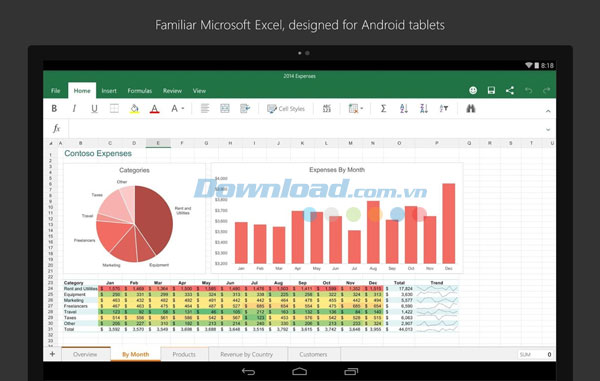Click the share icon in header
600x381 pixels.
[510, 90]
